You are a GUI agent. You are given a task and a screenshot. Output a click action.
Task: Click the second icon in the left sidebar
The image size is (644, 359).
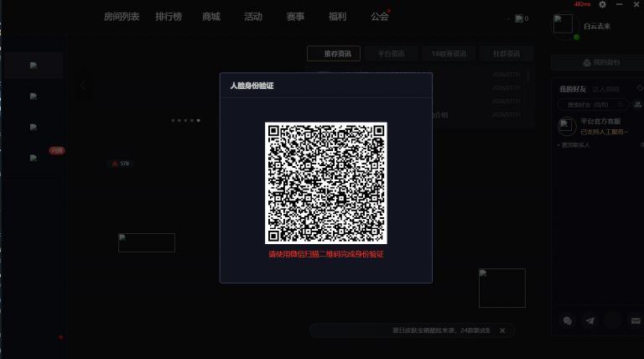click(34, 96)
